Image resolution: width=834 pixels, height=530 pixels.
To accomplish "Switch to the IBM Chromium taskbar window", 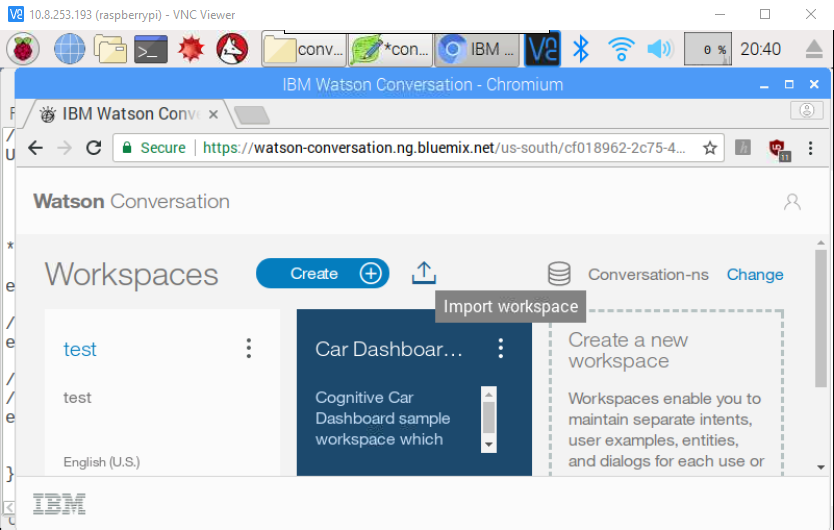I will click(477, 49).
